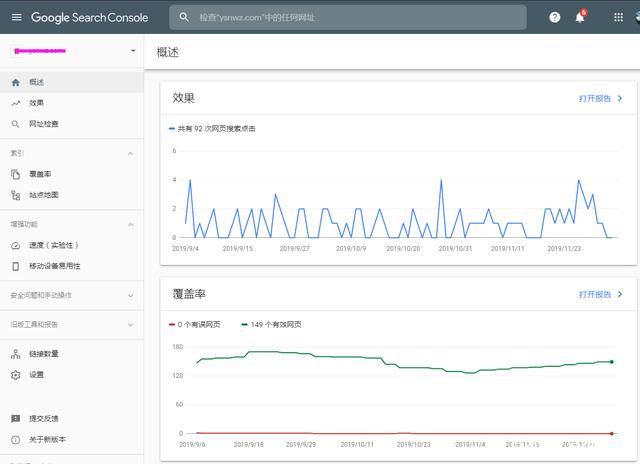Click the magnifier icon beside 网址检查
Viewport: 640px width, 464px height.
click(x=16, y=124)
